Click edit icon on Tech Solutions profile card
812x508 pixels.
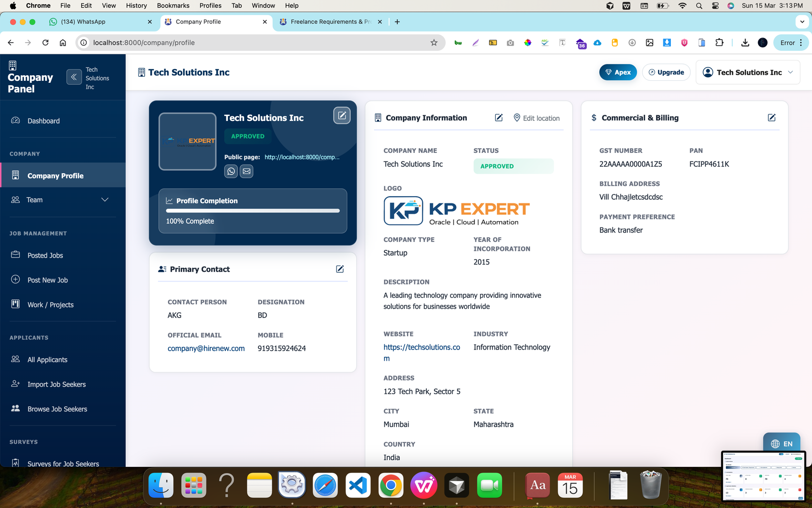[x=342, y=116]
